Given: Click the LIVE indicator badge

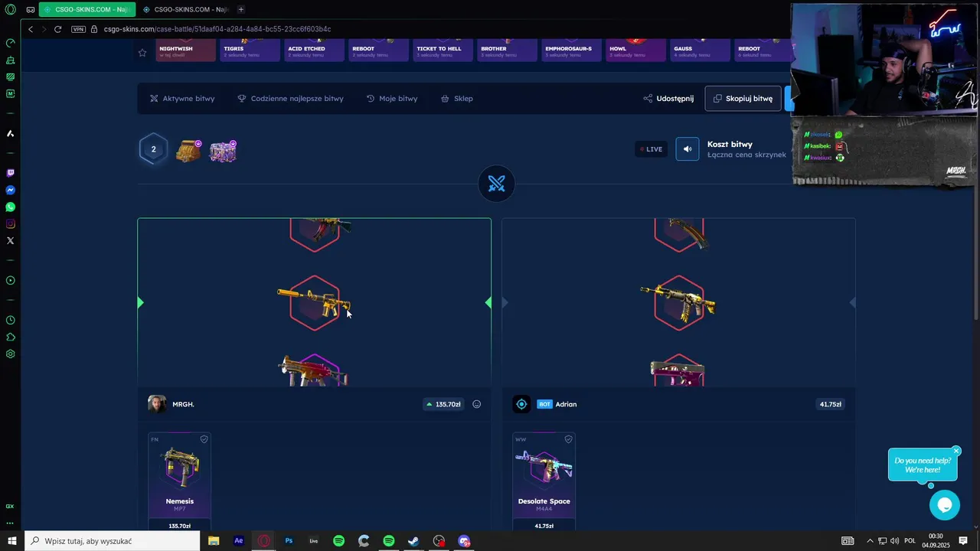Looking at the screenshot, I should tap(652, 149).
